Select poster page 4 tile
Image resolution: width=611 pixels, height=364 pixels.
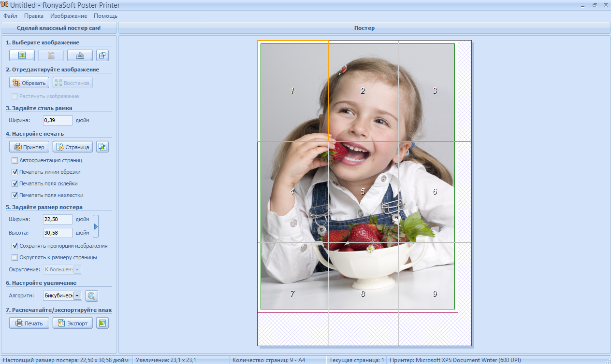292,192
